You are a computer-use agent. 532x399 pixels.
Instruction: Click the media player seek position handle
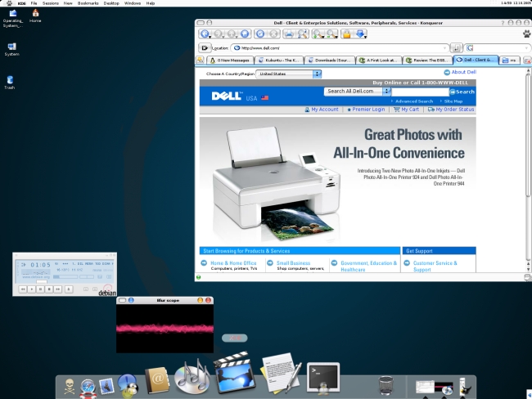[x=42, y=282]
